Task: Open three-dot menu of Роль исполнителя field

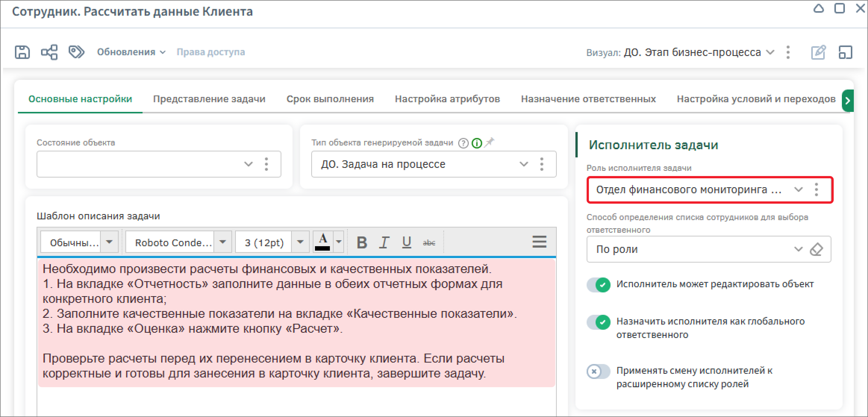Action: (x=817, y=189)
